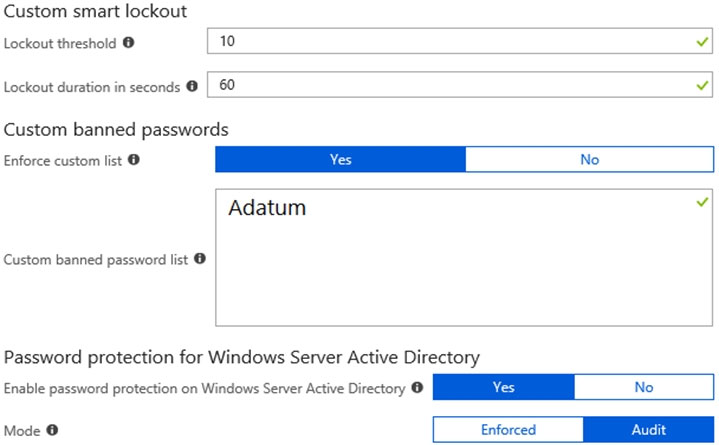Switch Mode to Audit
719x445 pixels.
(648, 429)
